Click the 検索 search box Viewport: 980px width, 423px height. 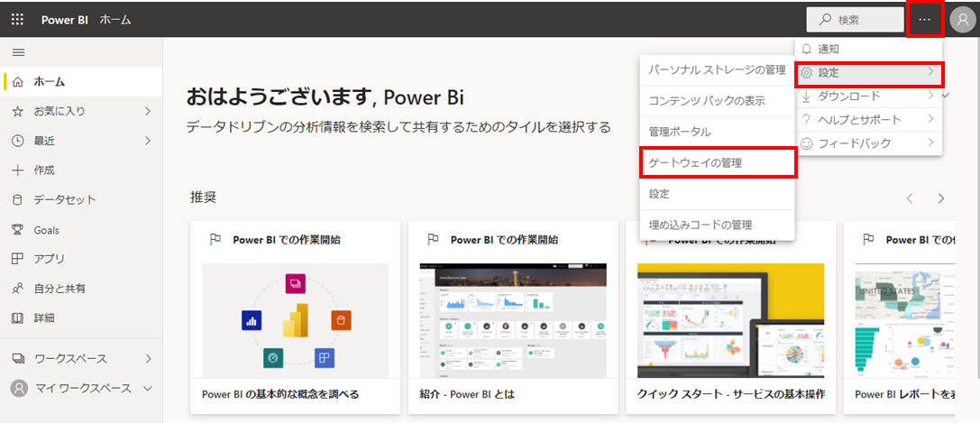point(855,19)
